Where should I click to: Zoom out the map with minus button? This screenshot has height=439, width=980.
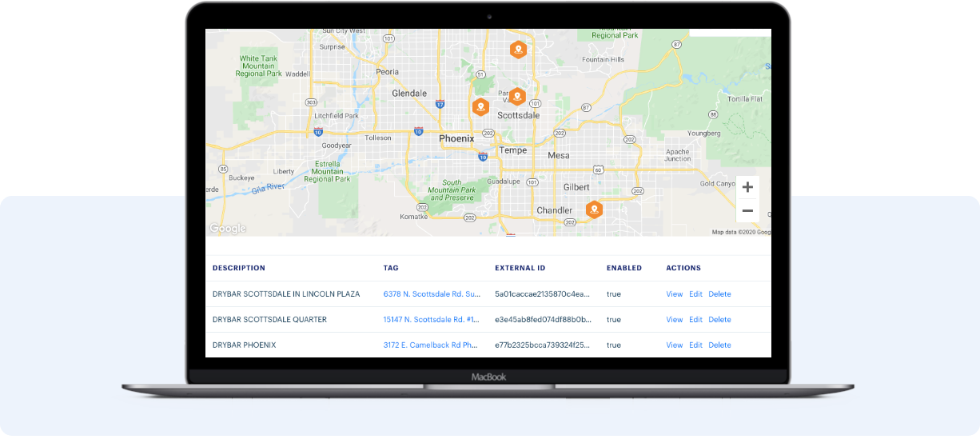(747, 211)
